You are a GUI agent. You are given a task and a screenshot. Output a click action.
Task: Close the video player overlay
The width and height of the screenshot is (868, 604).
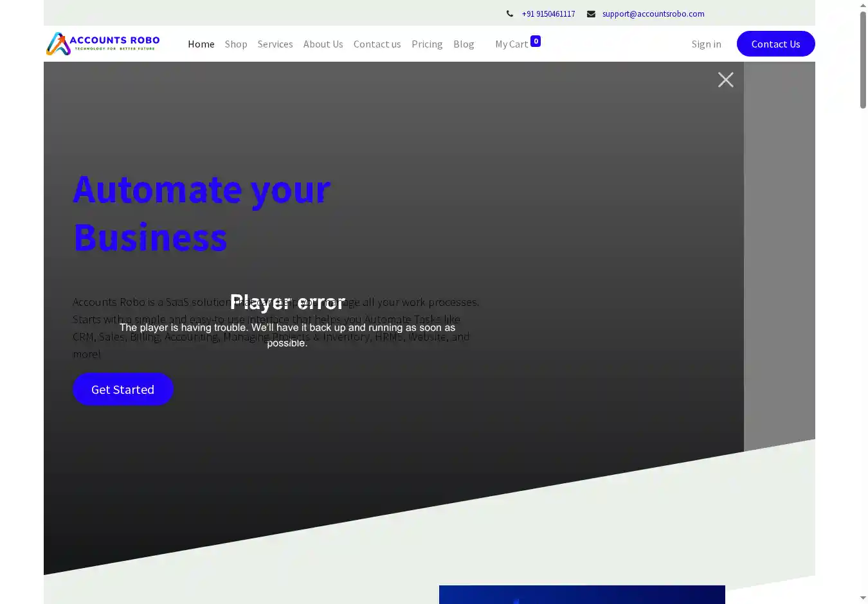point(725,80)
